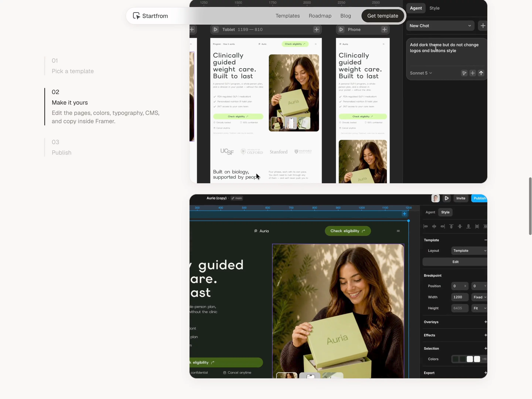Align selection to the right edge

tap(443, 226)
